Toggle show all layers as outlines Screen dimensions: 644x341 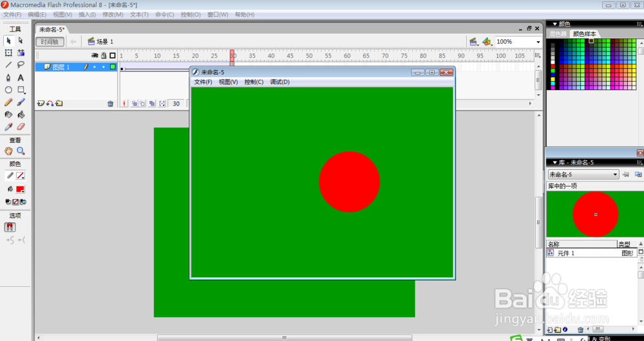click(113, 55)
